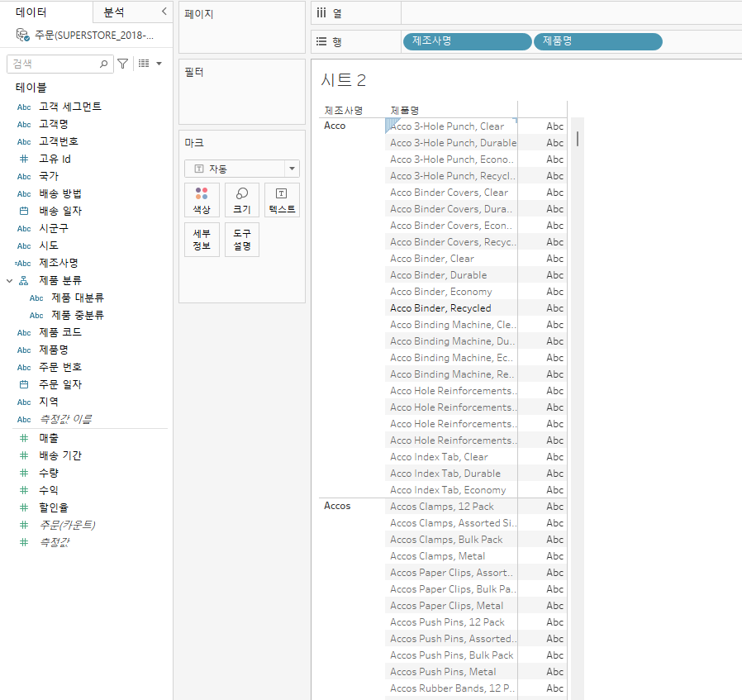Click the number icon beside 수익

click(24, 490)
